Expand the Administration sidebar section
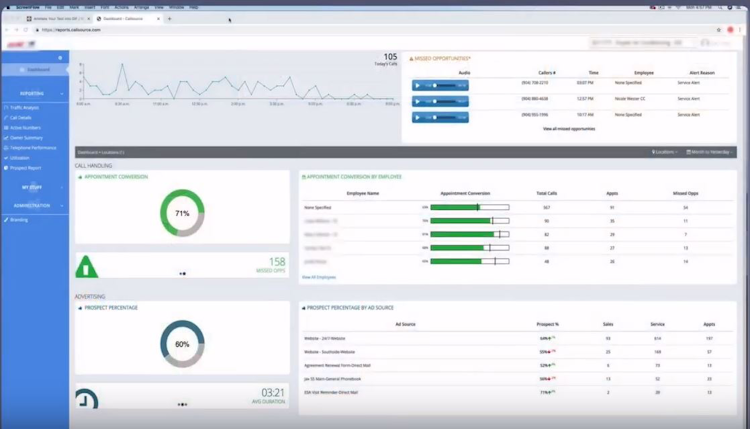This screenshot has width=750, height=429. [x=35, y=206]
